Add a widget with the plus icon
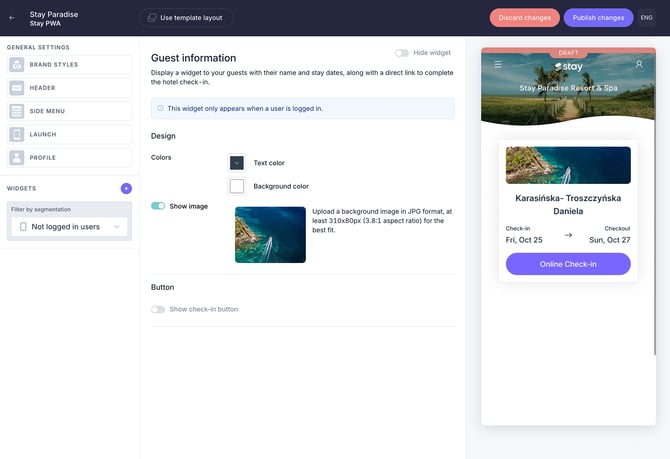Image resolution: width=670 pixels, height=459 pixels. tap(126, 188)
